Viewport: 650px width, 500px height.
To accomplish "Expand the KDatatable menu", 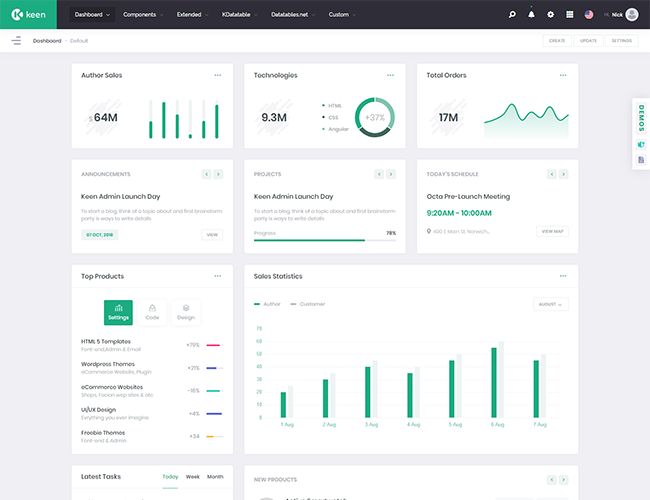I will [x=240, y=15].
